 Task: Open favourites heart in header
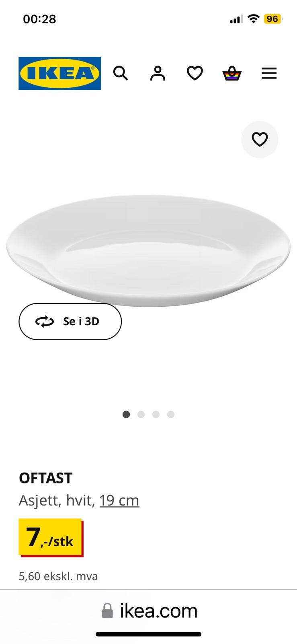click(195, 73)
